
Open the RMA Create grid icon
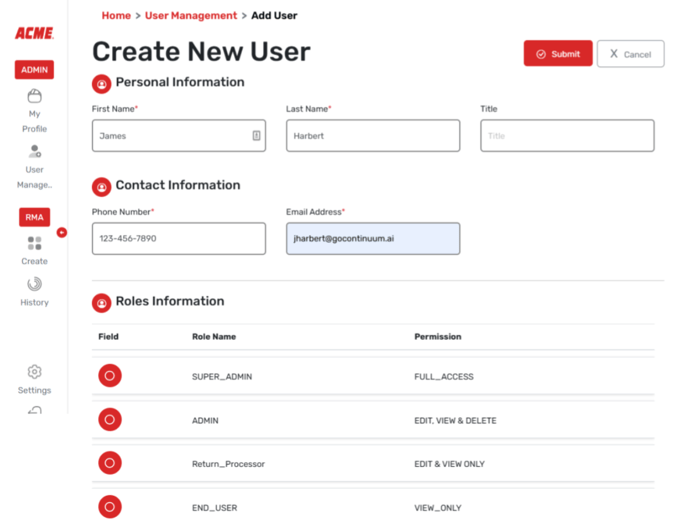[x=34, y=243]
